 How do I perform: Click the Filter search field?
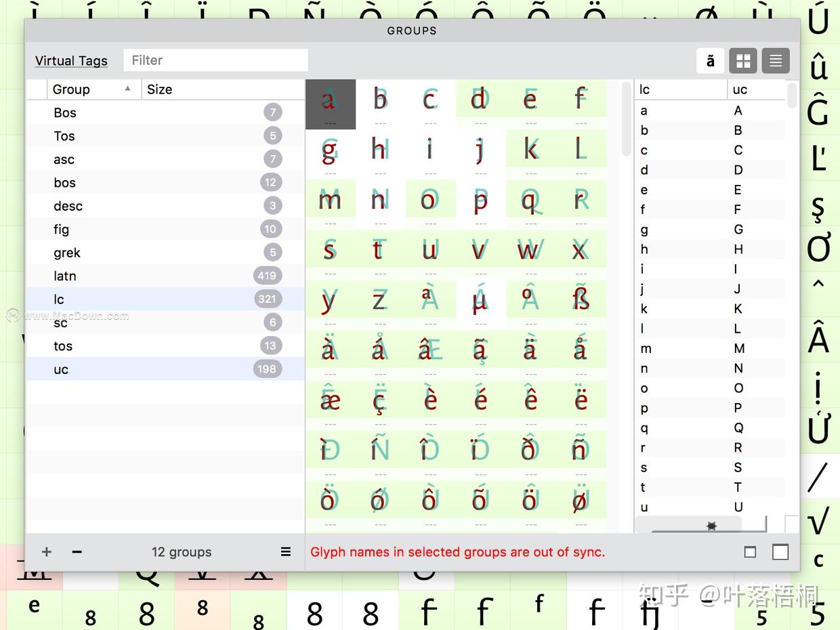click(215, 60)
